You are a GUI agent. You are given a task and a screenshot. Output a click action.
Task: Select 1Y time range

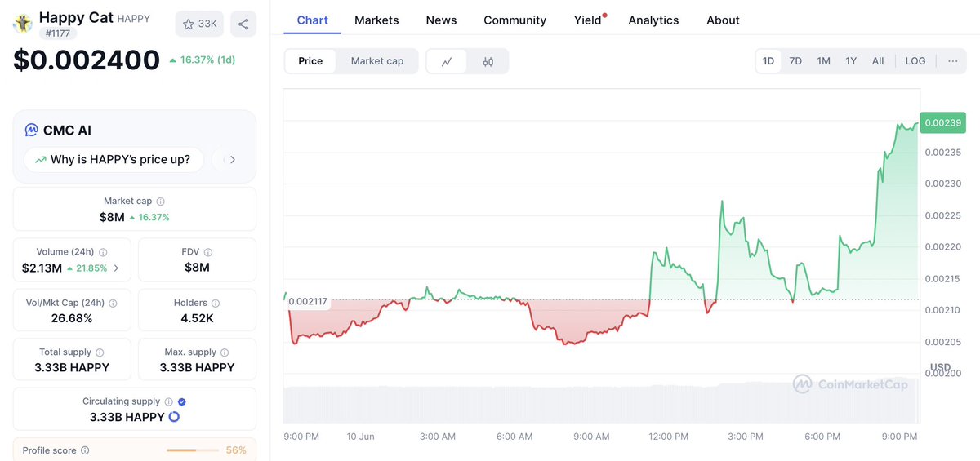pyautogui.click(x=851, y=61)
